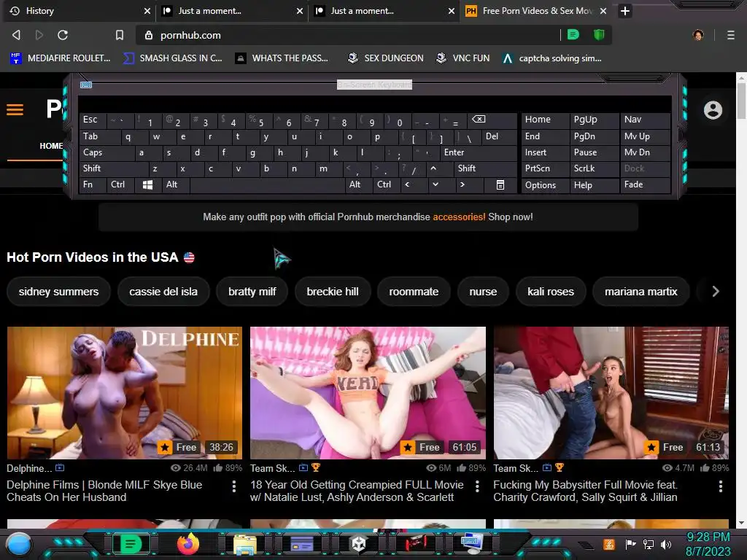Open three-dot menu for 61:05 video
The width and height of the screenshot is (747, 560).
click(x=477, y=486)
